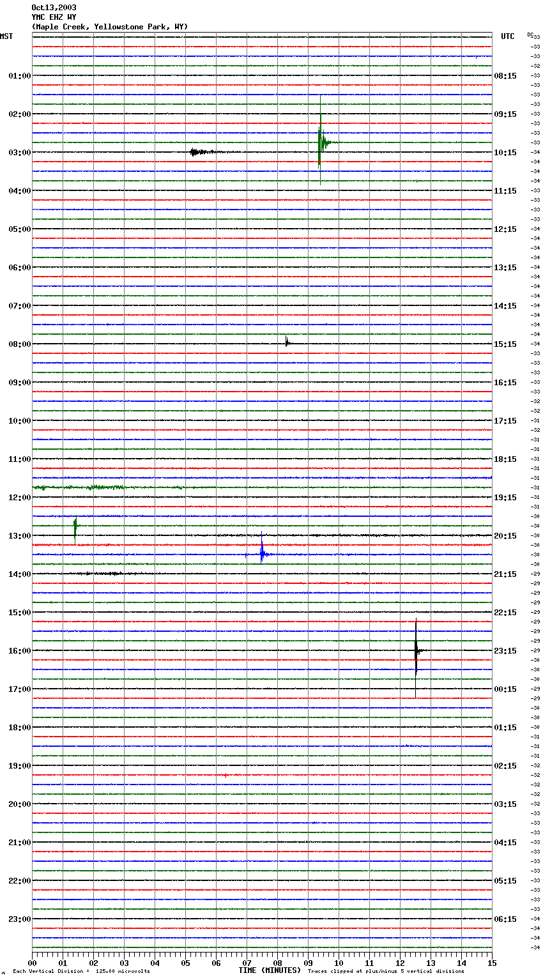Select the 07:00 MST row label

20,306
